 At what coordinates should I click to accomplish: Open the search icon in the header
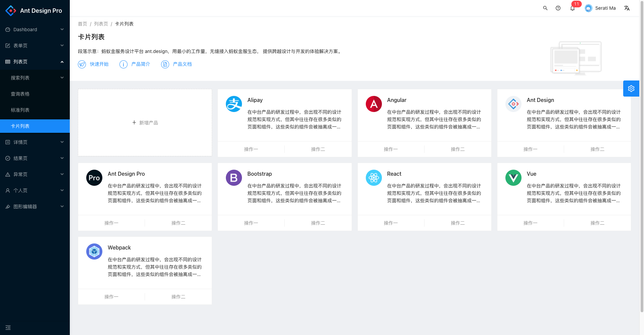click(545, 8)
